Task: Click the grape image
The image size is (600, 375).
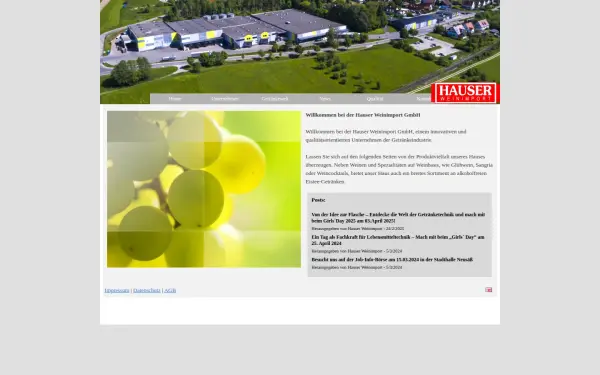Action: point(204,189)
